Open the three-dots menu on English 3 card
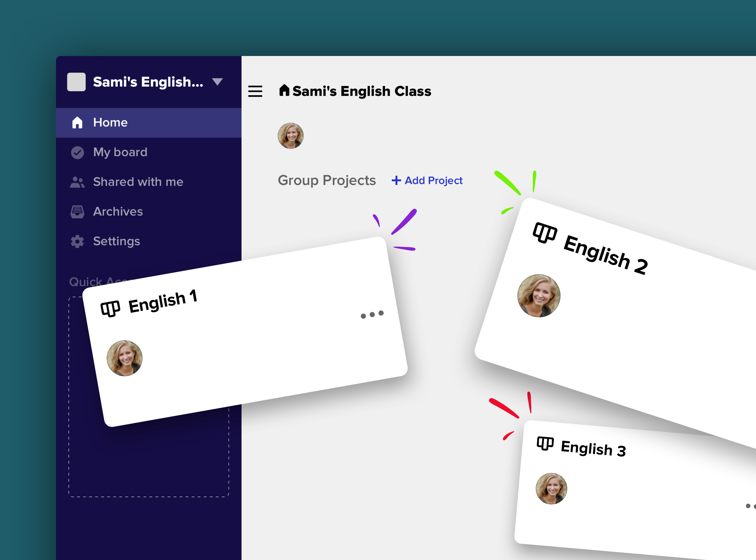The image size is (756, 560). pos(750,506)
